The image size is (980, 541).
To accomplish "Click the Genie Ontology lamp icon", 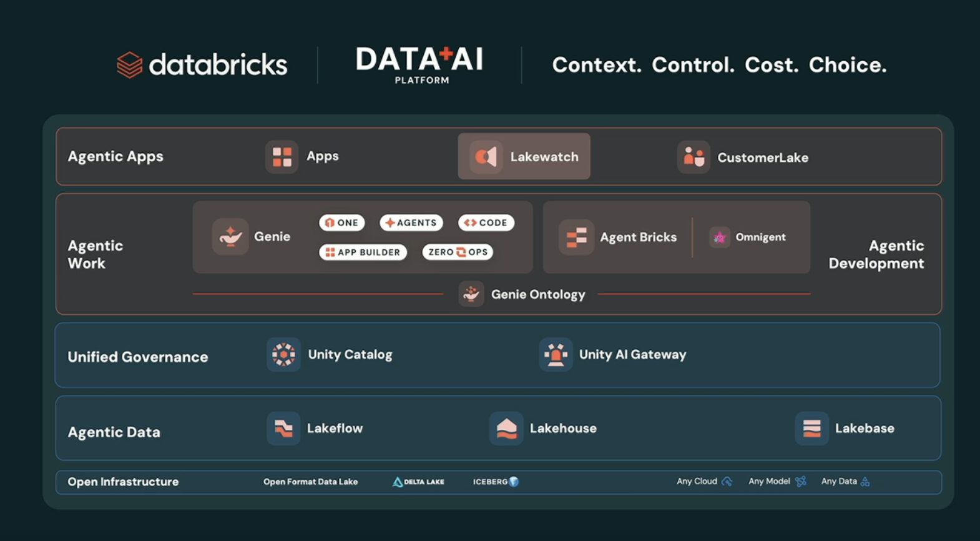I will 471,294.
